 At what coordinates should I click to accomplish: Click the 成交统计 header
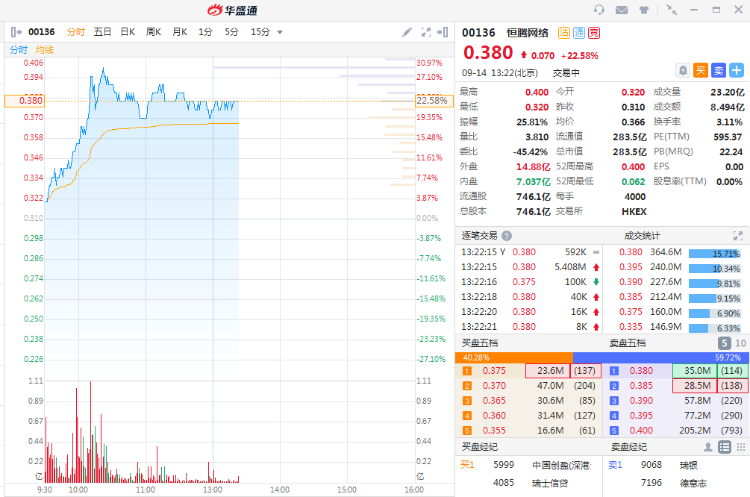(642, 235)
